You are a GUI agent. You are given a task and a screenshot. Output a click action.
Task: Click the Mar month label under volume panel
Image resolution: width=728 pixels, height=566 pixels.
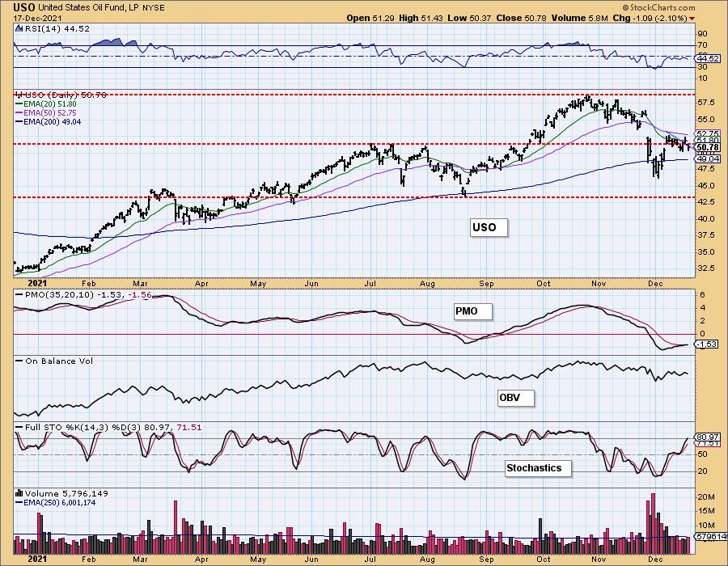pyautogui.click(x=140, y=559)
